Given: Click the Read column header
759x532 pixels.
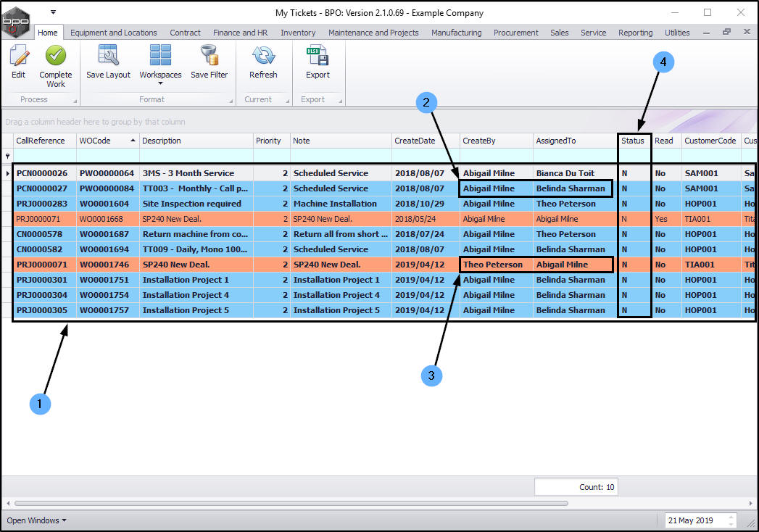Looking at the screenshot, I should [x=666, y=141].
